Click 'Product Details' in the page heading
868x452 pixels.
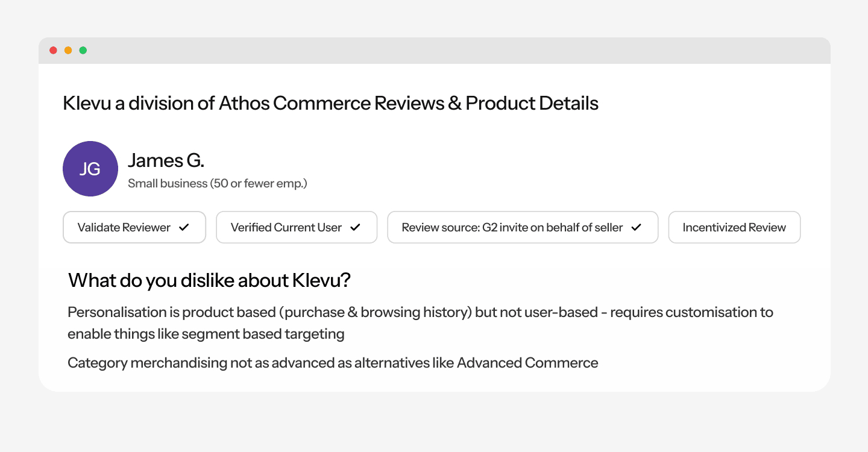tap(532, 103)
